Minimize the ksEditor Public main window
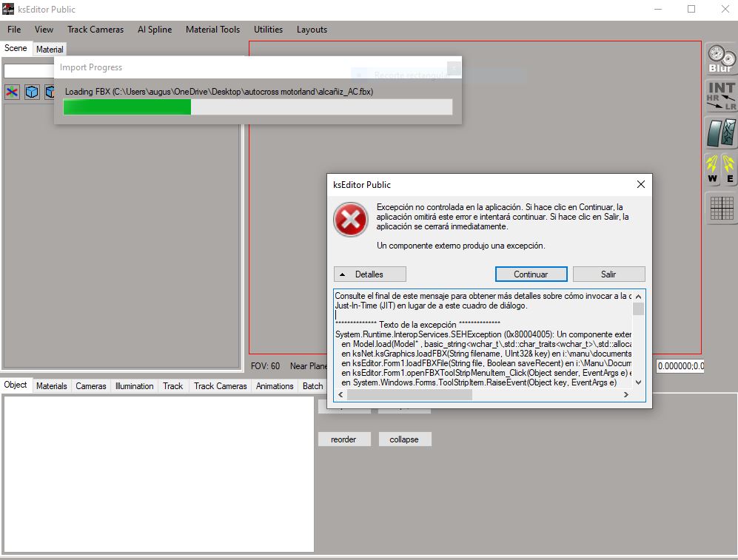The height and width of the screenshot is (560, 738). (x=658, y=9)
